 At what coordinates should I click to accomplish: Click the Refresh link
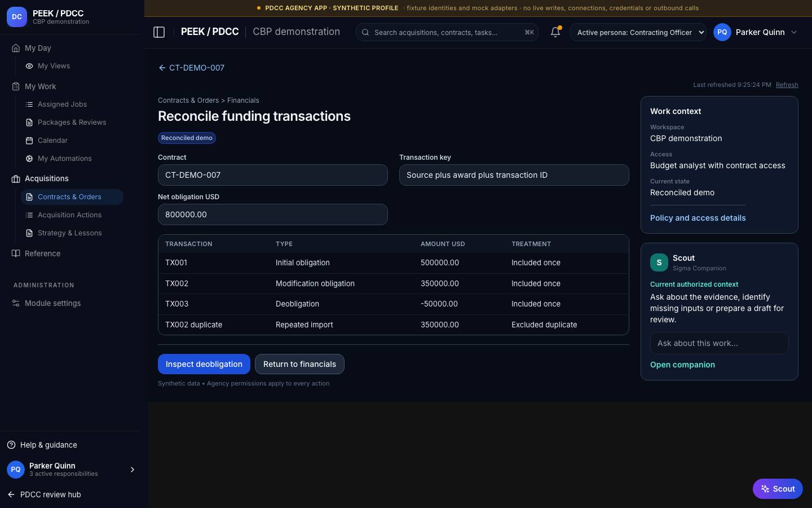point(787,85)
